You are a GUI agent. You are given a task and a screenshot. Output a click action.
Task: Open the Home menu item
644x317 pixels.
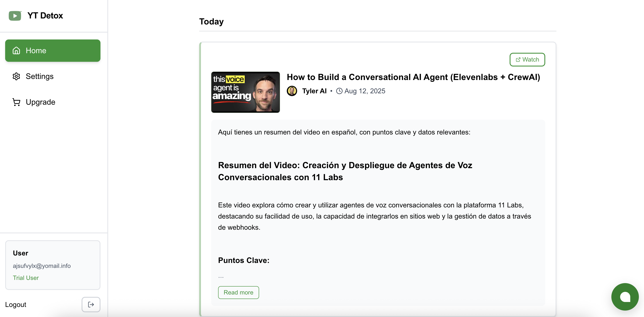53,50
